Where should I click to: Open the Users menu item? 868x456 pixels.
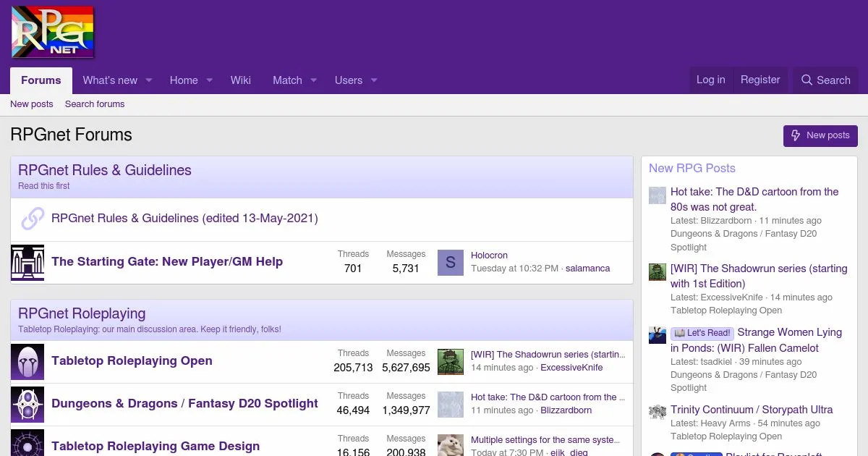point(349,80)
